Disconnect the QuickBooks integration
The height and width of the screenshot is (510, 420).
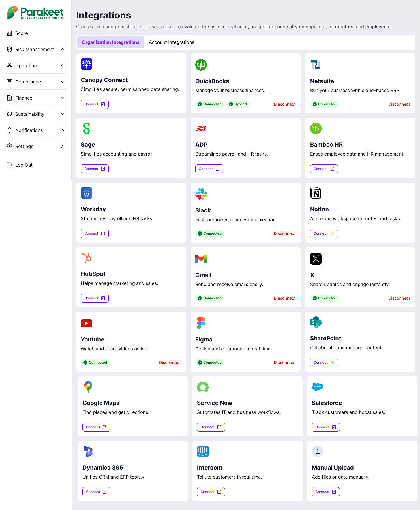[x=284, y=104]
